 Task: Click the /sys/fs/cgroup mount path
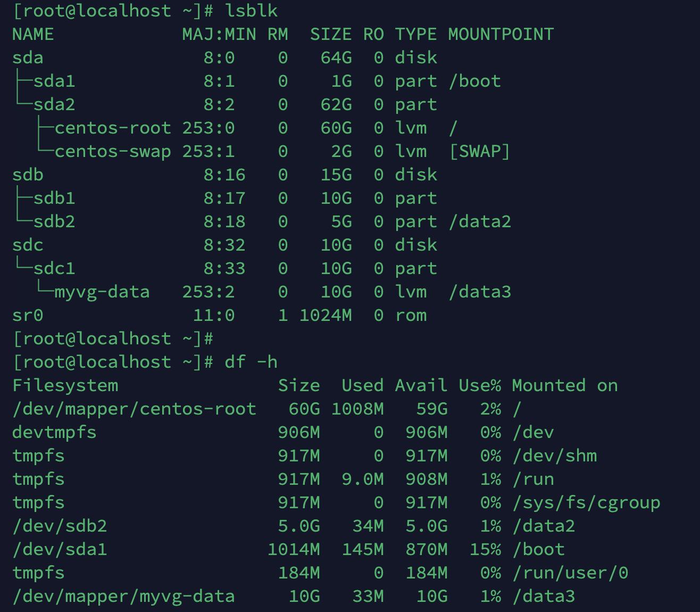point(586,503)
